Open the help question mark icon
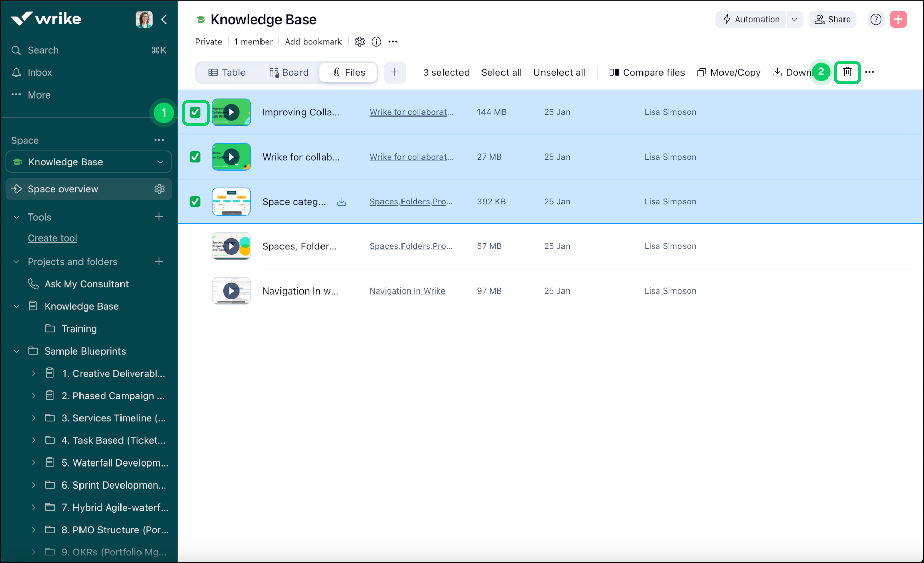The image size is (924, 563). [x=876, y=20]
